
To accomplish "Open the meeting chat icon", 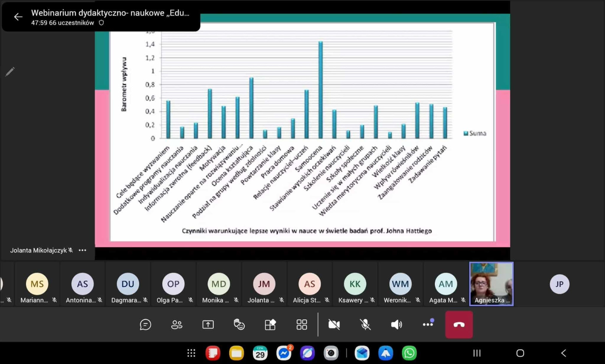I will pos(145,325).
